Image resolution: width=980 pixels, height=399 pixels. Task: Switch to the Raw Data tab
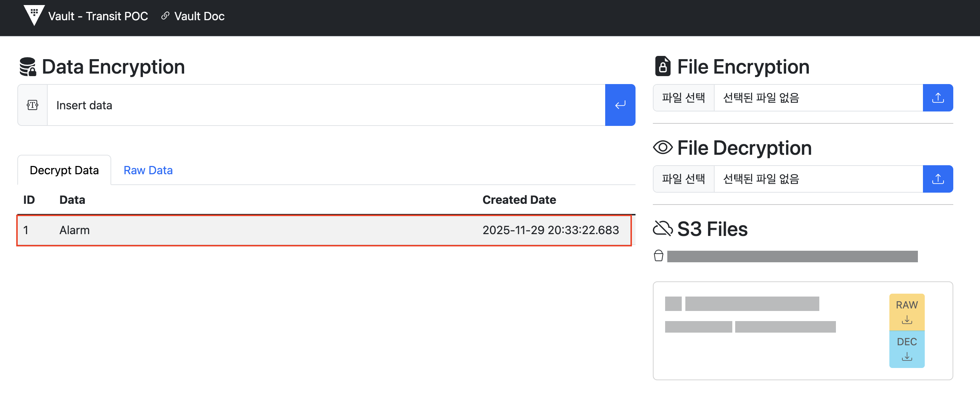[148, 170]
